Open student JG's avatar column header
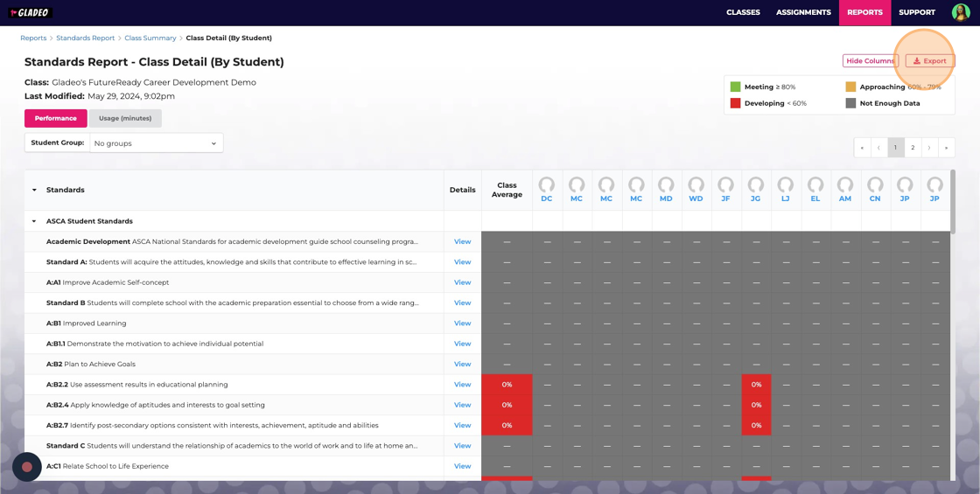The height and width of the screenshot is (494, 980). coord(756,190)
